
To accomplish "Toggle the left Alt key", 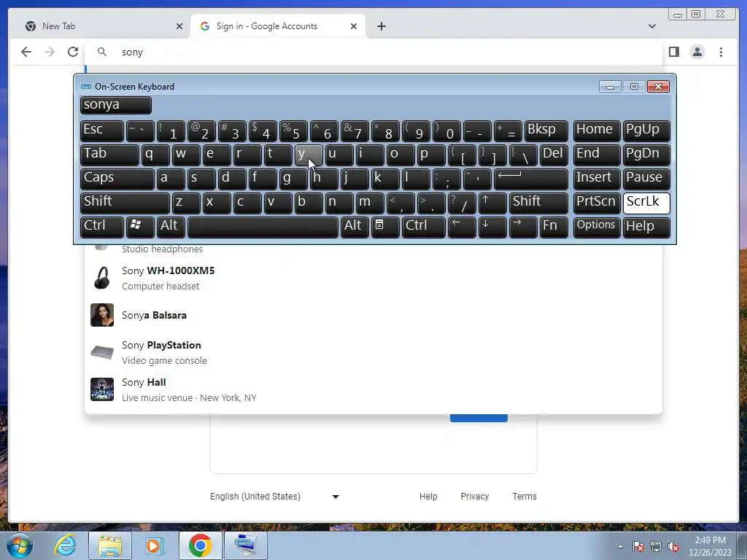I will coord(171,226).
